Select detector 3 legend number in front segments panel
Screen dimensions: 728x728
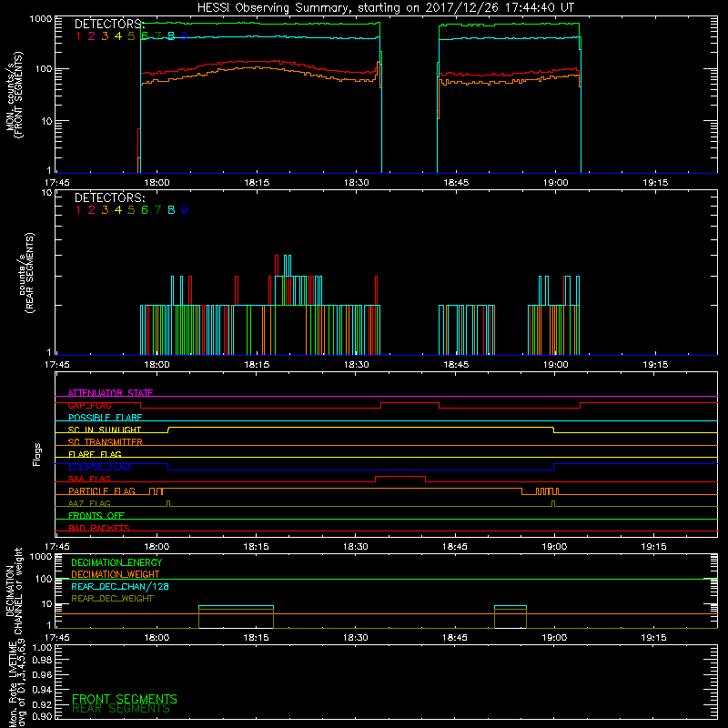[105, 36]
